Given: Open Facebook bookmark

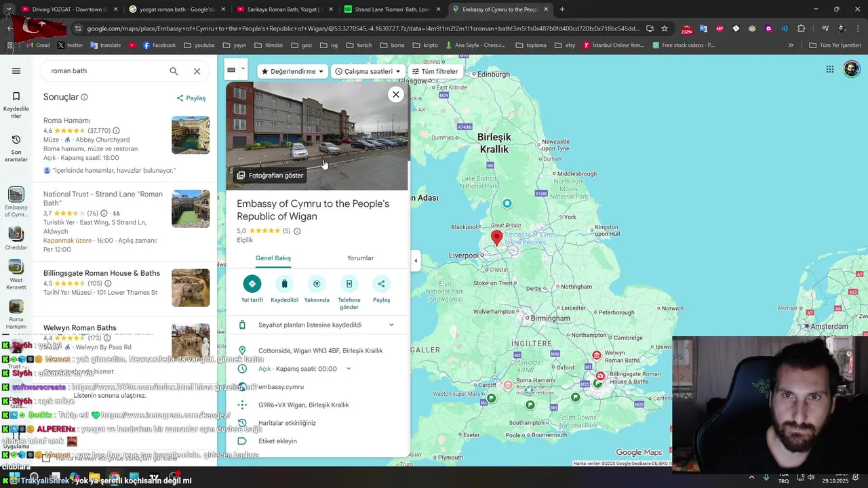Looking at the screenshot, I should pyautogui.click(x=159, y=45).
